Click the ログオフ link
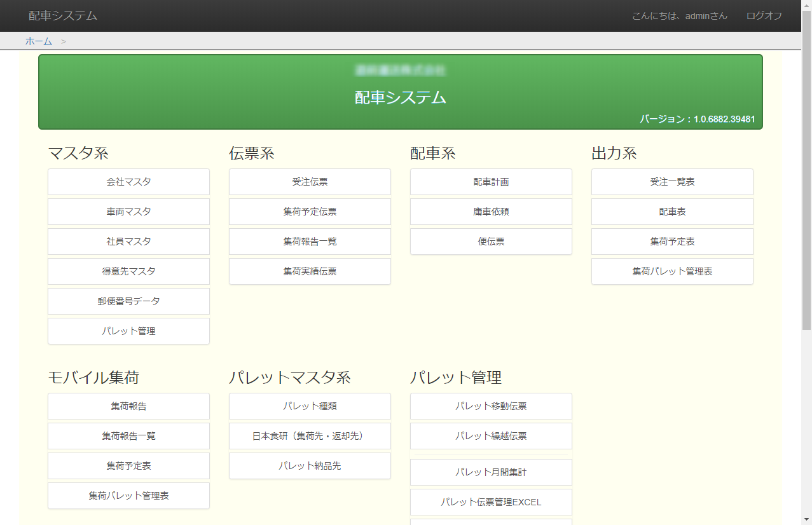This screenshot has height=525, width=812. 764,16
